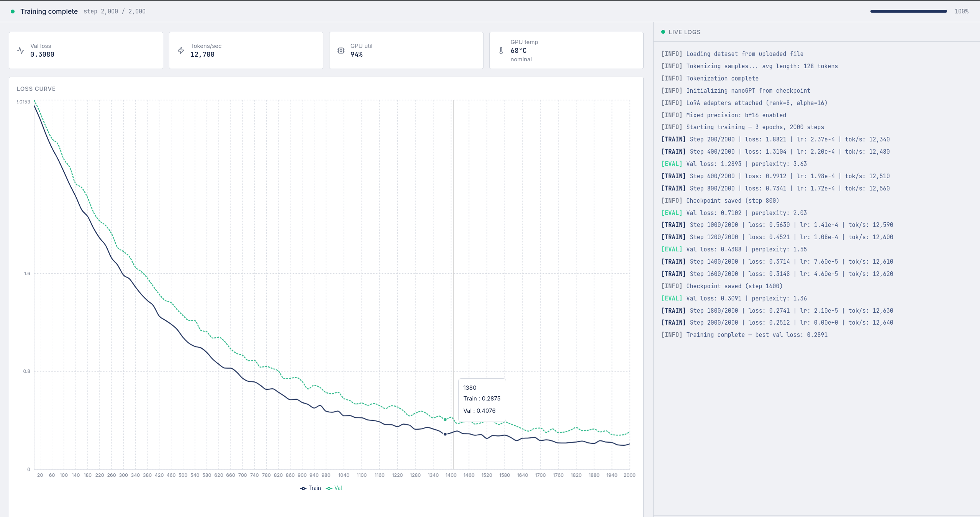This screenshot has width=980, height=517.
Task: Click the Train legend marker icon
Action: pyautogui.click(x=303, y=488)
